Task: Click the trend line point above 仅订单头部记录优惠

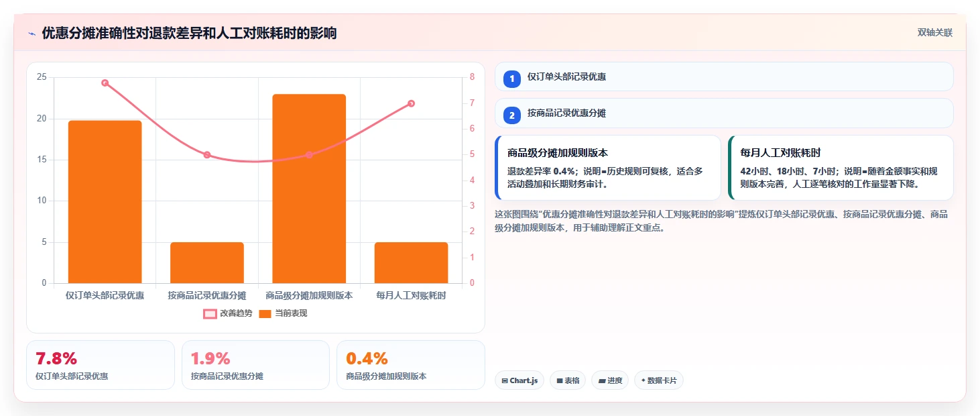Action: (x=105, y=83)
